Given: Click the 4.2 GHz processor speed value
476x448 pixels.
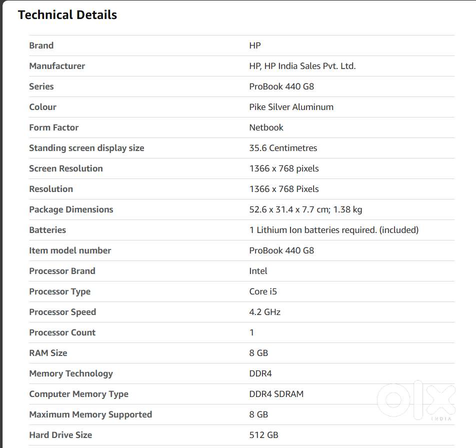Looking at the screenshot, I should (264, 312).
